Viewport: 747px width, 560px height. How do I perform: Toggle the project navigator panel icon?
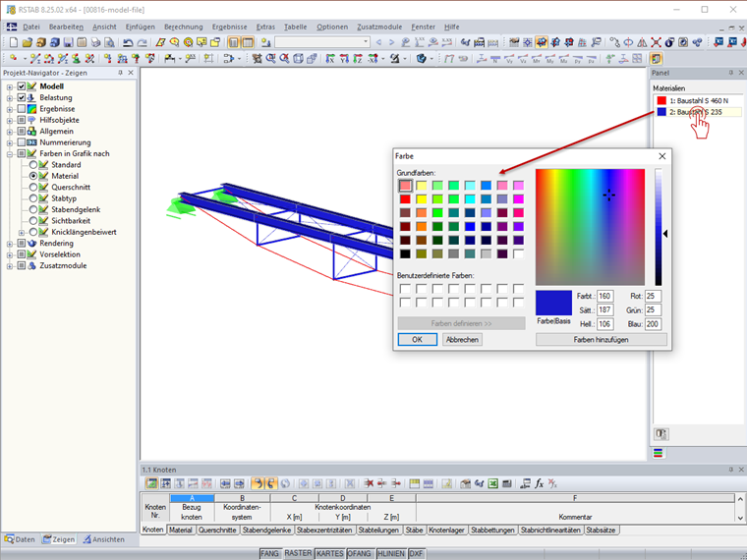pyautogui.click(x=234, y=43)
